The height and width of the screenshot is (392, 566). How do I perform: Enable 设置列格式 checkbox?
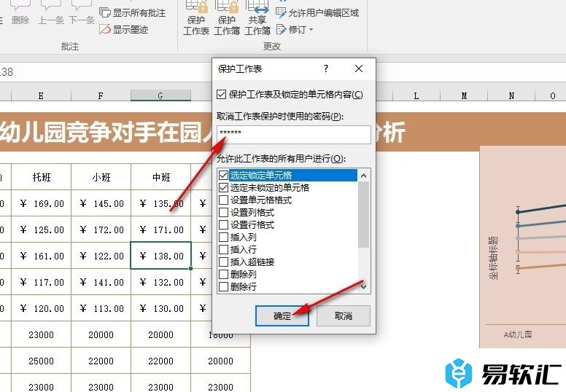[x=223, y=213]
